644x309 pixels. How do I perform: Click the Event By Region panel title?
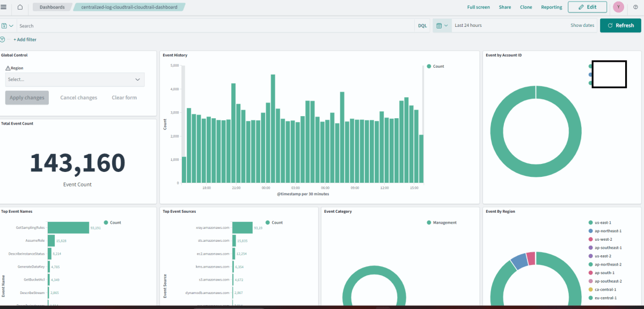[500, 212]
